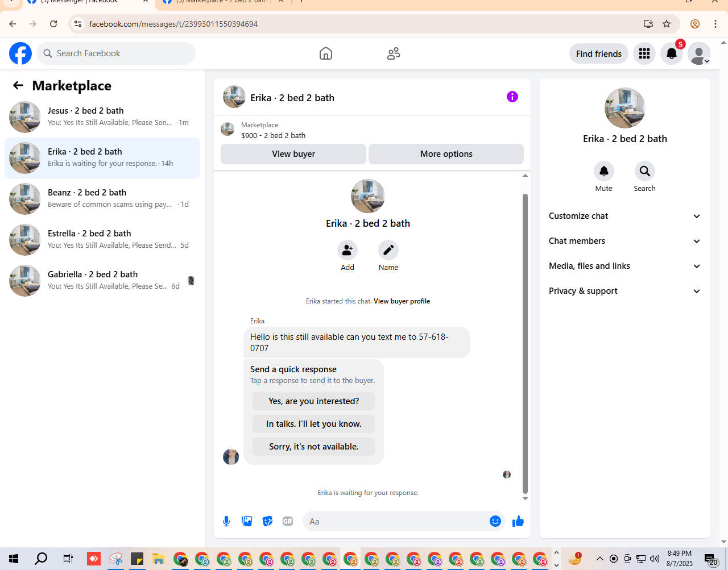The height and width of the screenshot is (570, 728).
Task: Open Windows taskbar search
Action: tap(41, 559)
